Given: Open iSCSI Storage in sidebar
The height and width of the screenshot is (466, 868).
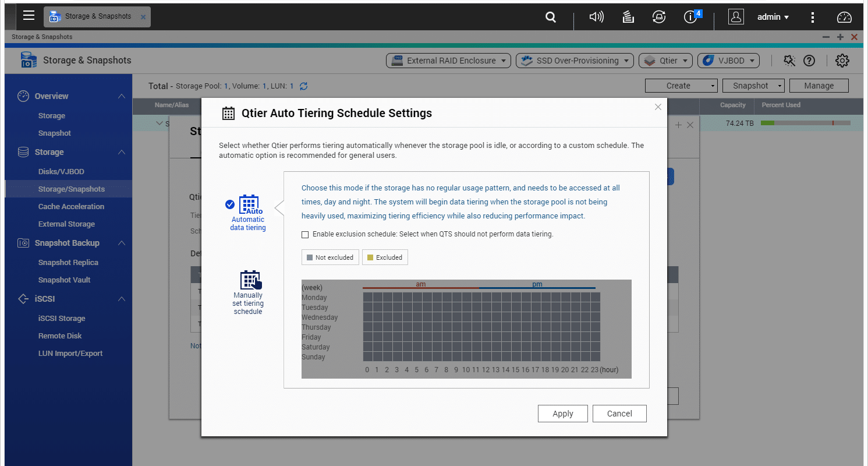Looking at the screenshot, I should [x=62, y=319].
